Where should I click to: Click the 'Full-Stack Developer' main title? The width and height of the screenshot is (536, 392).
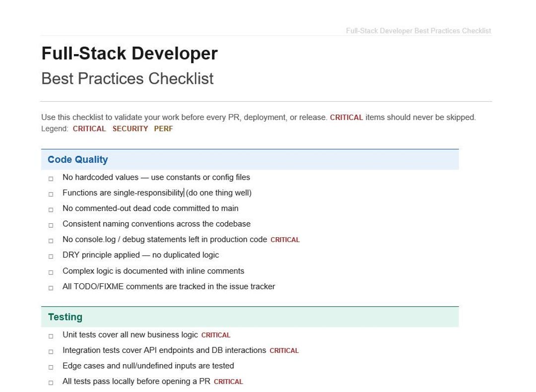point(130,54)
